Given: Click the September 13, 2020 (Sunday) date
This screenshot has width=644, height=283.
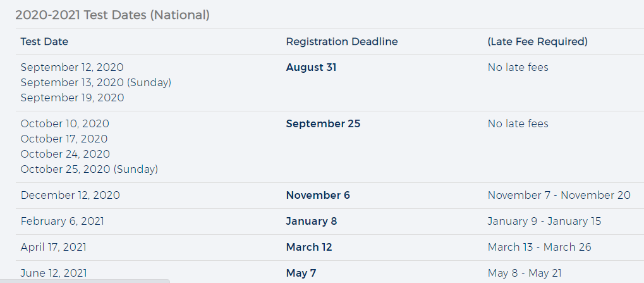Looking at the screenshot, I should tap(96, 82).
